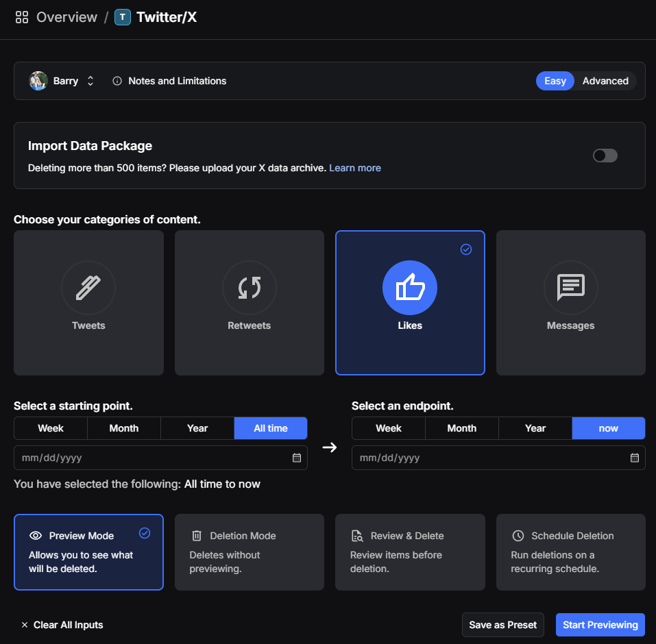656x644 pixels.
Task: Click Barry's profile avatar
Action: click(38, 81)
